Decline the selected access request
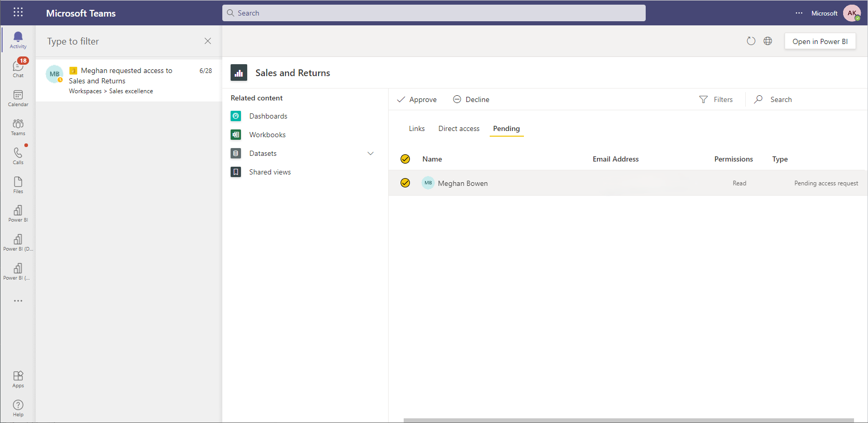Viewport: 868px width, 423px height. click(x=471, y=99)
